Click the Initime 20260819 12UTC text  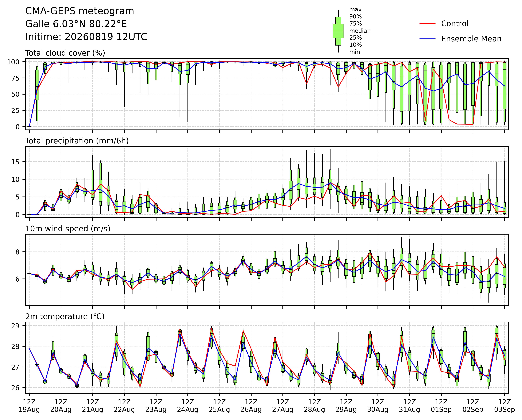[x=86, y=37]
